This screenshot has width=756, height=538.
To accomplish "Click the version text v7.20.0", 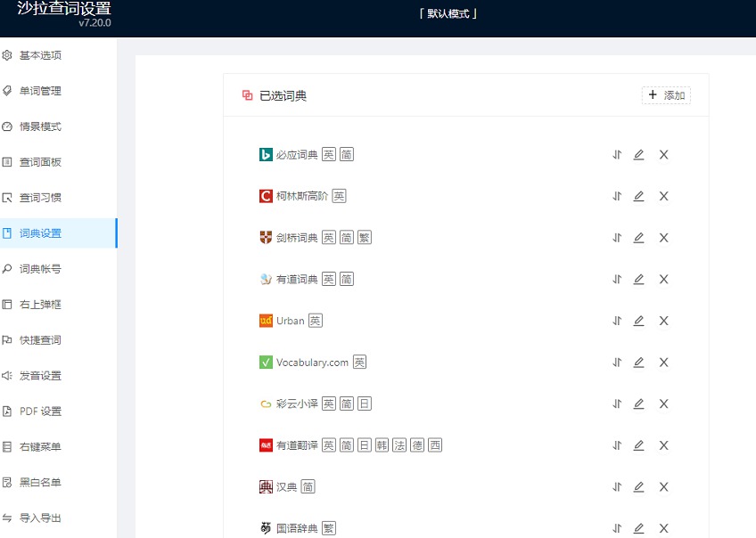I will pos(95,22).
